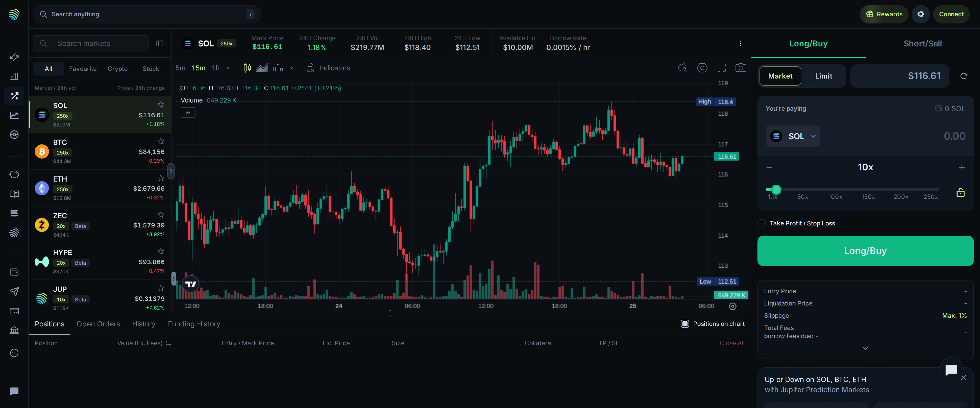This screenshot has width=980, height=408.
Task: Toggle Positions on chart checkbox
Action: [x=685, y=324]
